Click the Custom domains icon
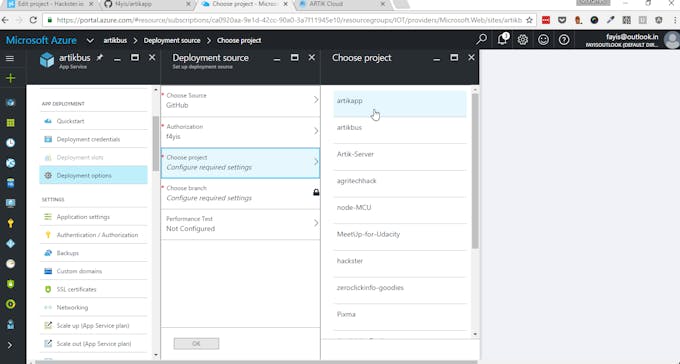The width and height of the screenshot is (680, 364). [48, 271]
